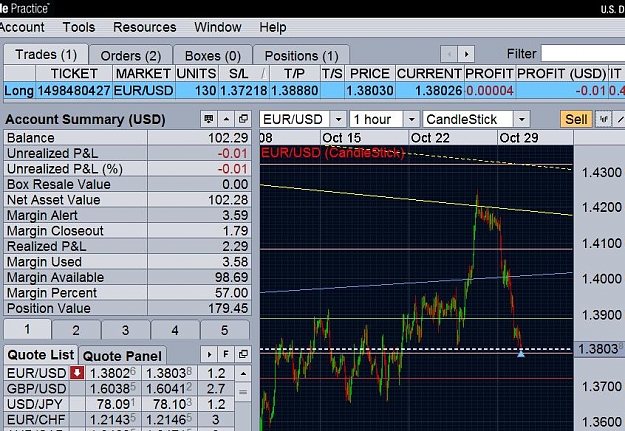Image resolution: width=625 pixels, height=431 pixels.
Task: Switch to the Quote List tab
Action: click(41, 354)
